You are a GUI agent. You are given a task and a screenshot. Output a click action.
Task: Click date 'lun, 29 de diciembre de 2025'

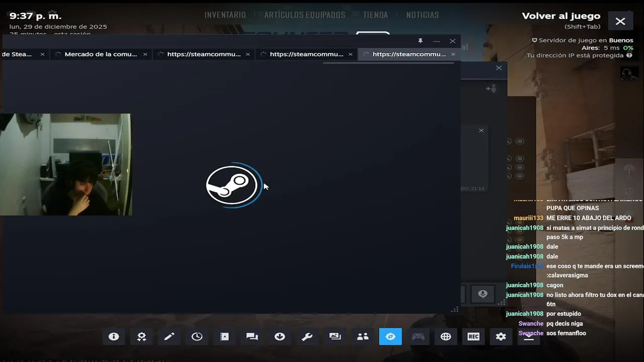pos(58,27)
